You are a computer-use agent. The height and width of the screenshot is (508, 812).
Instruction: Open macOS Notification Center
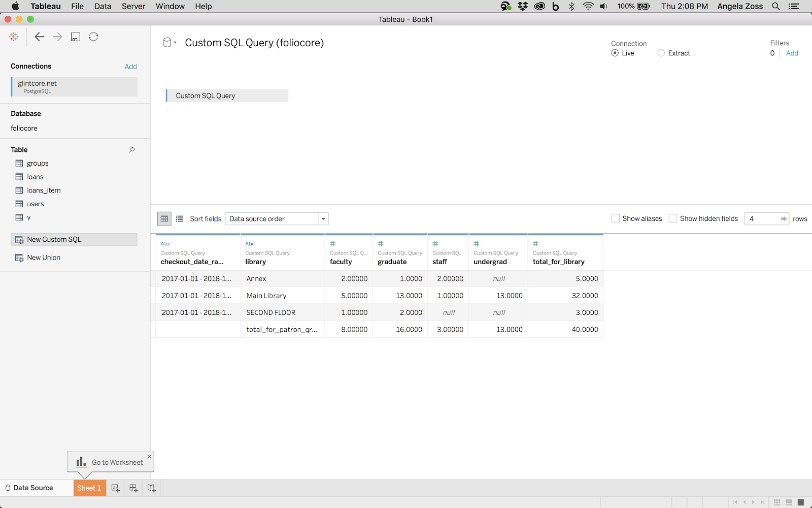794,6
